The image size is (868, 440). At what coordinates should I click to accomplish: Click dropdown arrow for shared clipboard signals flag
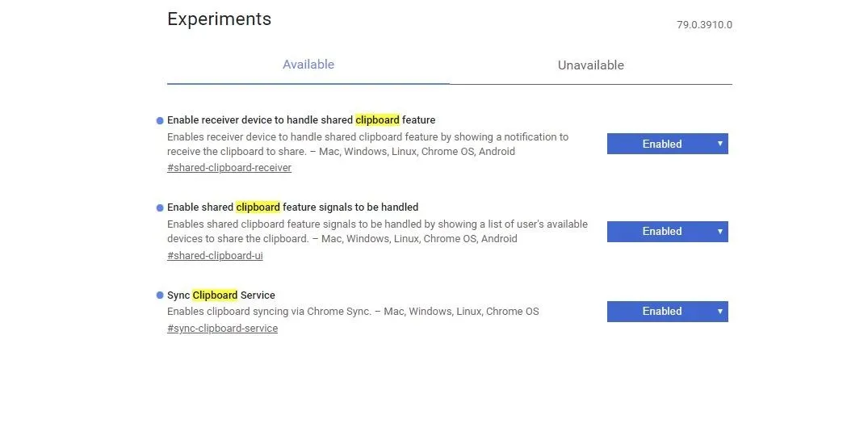click(x=719, y=232)
